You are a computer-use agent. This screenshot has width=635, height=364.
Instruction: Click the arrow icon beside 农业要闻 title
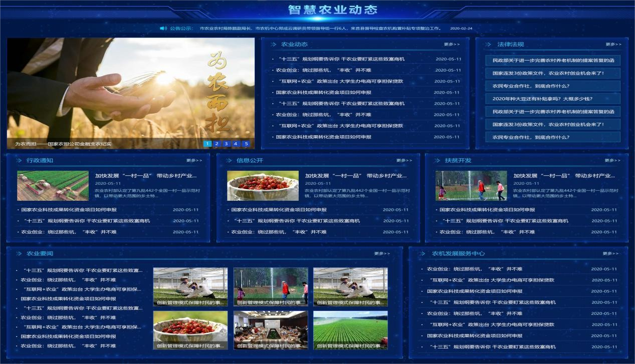(19, 254)
